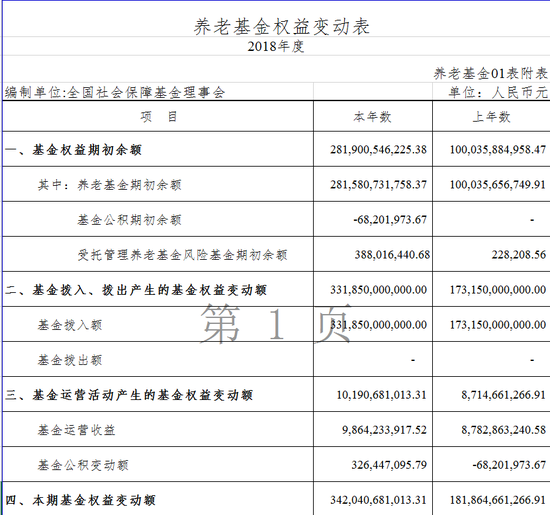Select row label 受托管理养老基金风险基金期初余额
Viewport: 550px width, 515px height.
pos(182,255)
